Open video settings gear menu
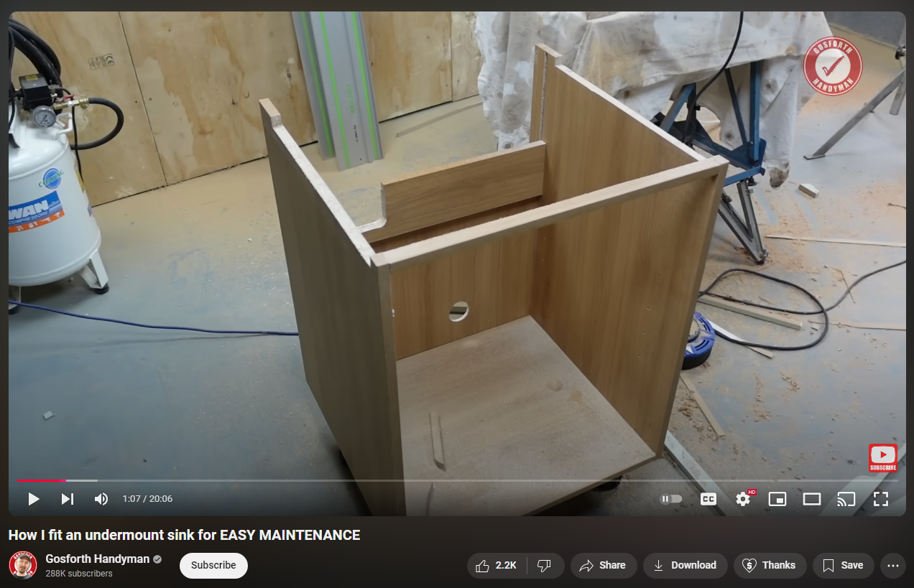 coord(743,499)
